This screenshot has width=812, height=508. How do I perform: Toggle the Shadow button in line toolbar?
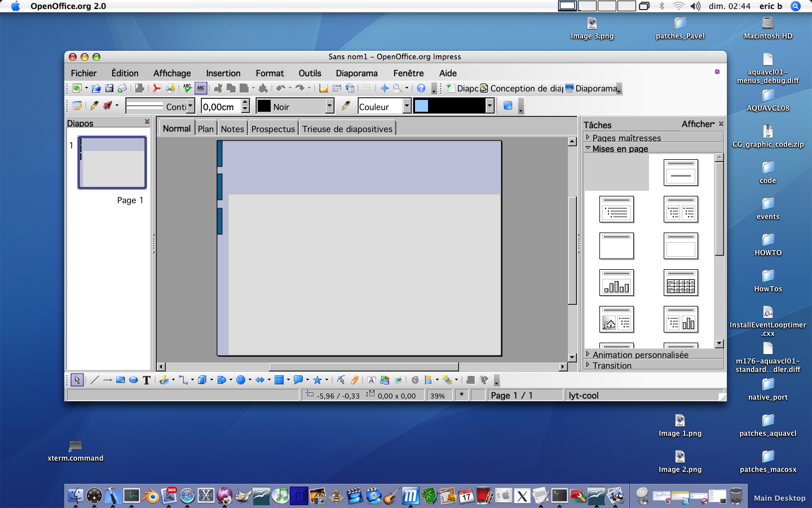[x=507, y=106]
